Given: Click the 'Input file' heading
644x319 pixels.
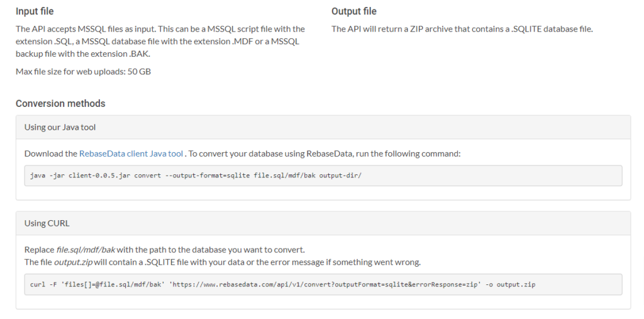Looking at the screenshot, I should coord(35,11).
